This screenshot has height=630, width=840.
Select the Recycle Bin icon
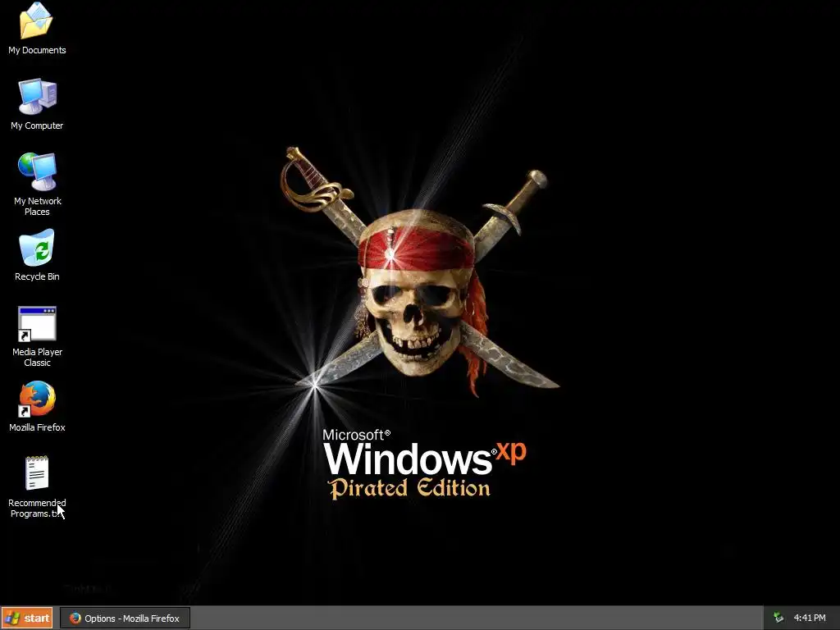(36, 248)
